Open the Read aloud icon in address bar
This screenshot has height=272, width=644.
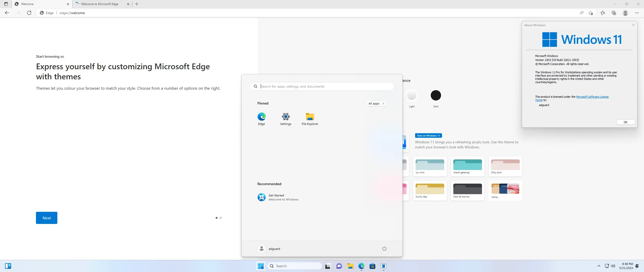coord(581,13)
